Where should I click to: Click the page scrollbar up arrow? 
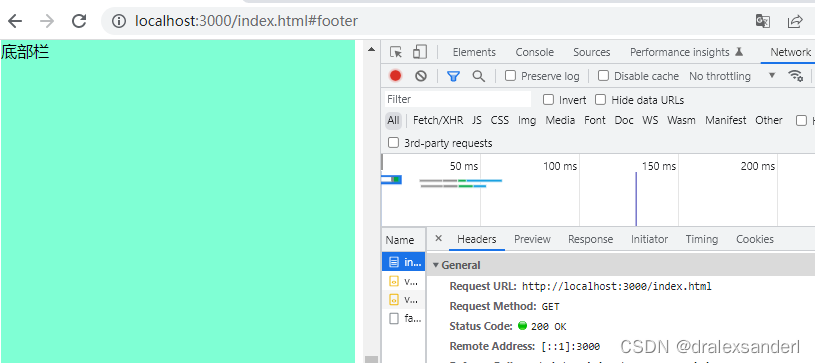pyautogui.click(x=371, y=49)
